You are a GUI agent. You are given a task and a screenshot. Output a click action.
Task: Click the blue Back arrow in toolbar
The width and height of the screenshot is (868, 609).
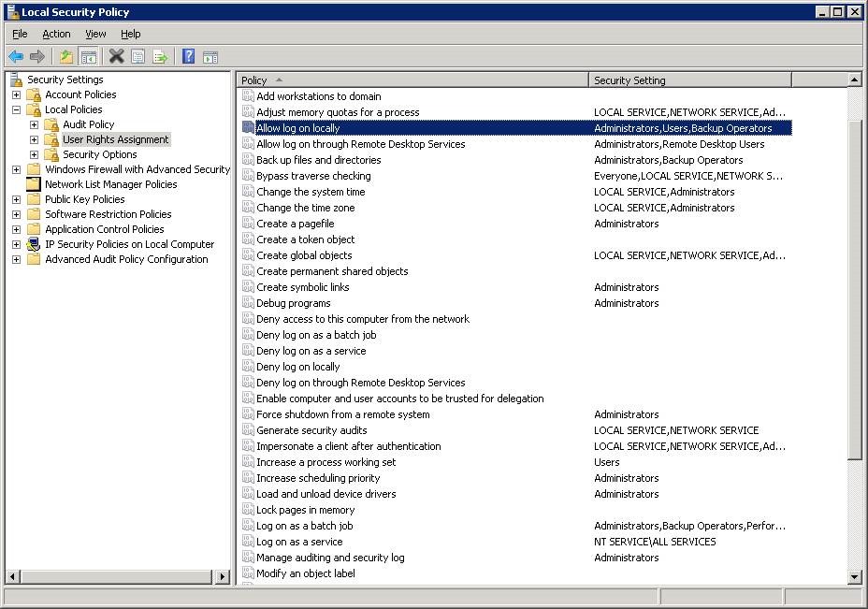click(16, 57)
